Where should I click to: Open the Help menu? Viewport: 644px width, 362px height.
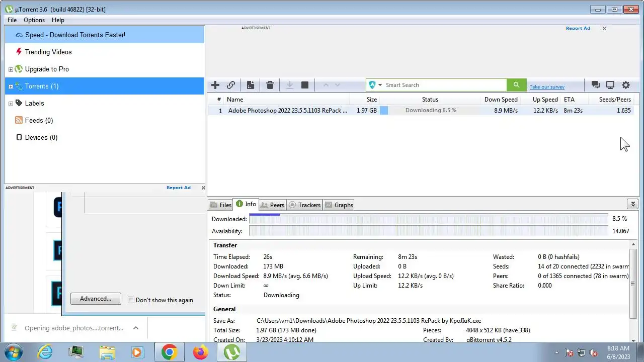58,20
